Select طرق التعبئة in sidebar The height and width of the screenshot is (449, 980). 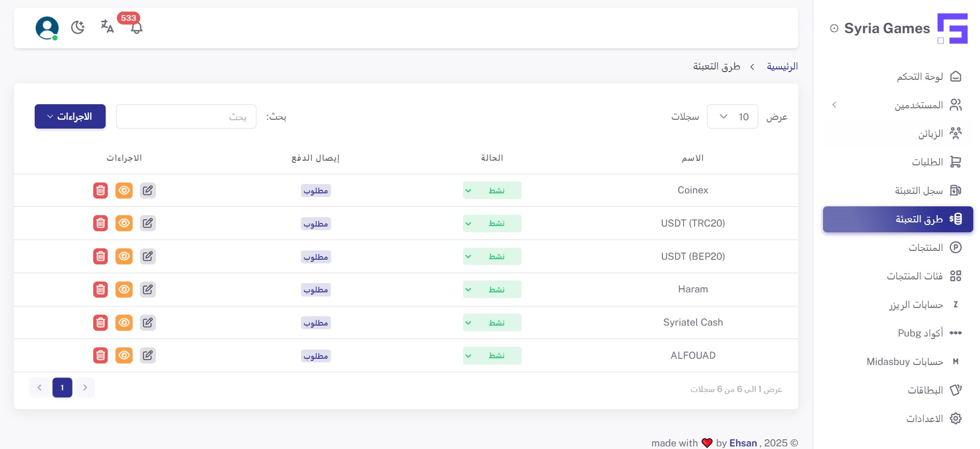point(898,219)
